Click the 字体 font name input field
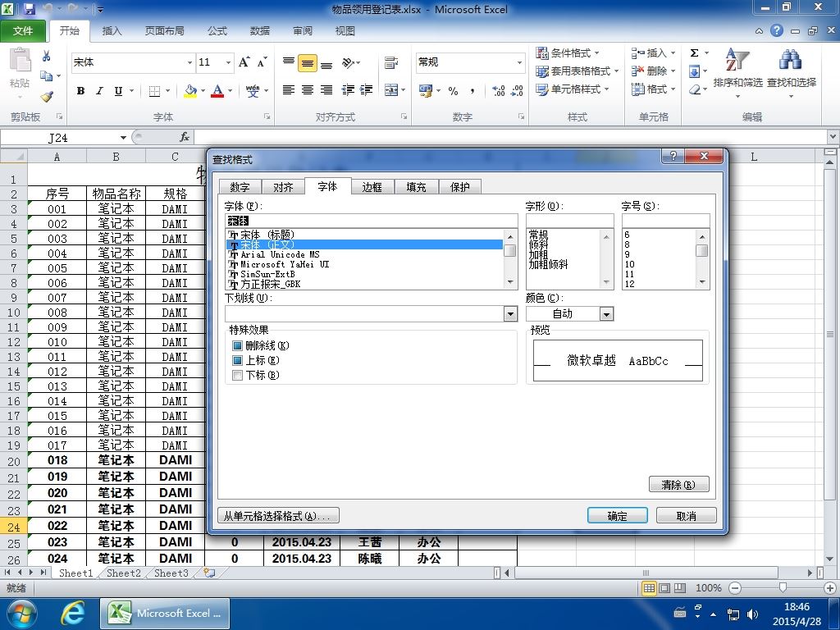This screenshot has width=840, height=630. pos(372,221)
